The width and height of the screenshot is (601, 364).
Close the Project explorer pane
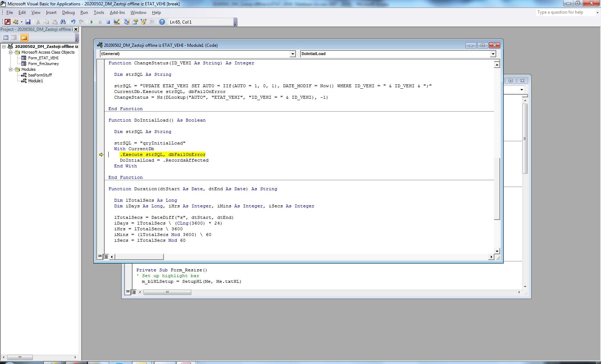(76, 29)
